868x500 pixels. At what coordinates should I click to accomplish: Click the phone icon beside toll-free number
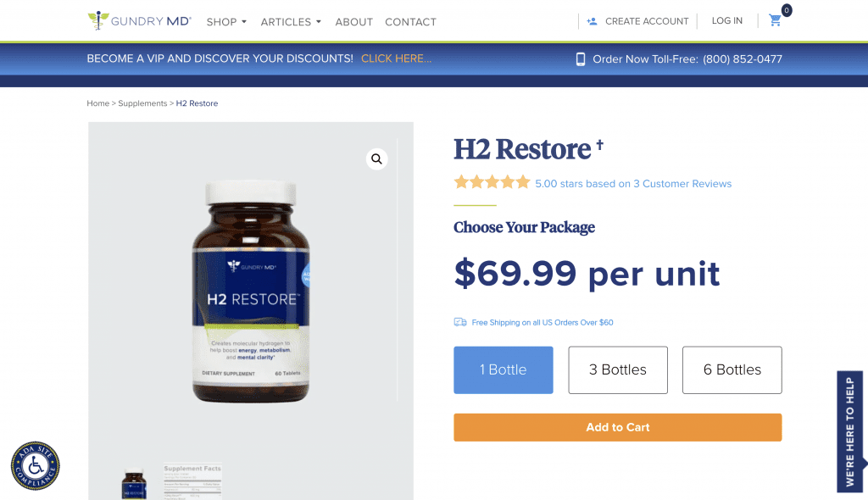click(x=580, y=59)
